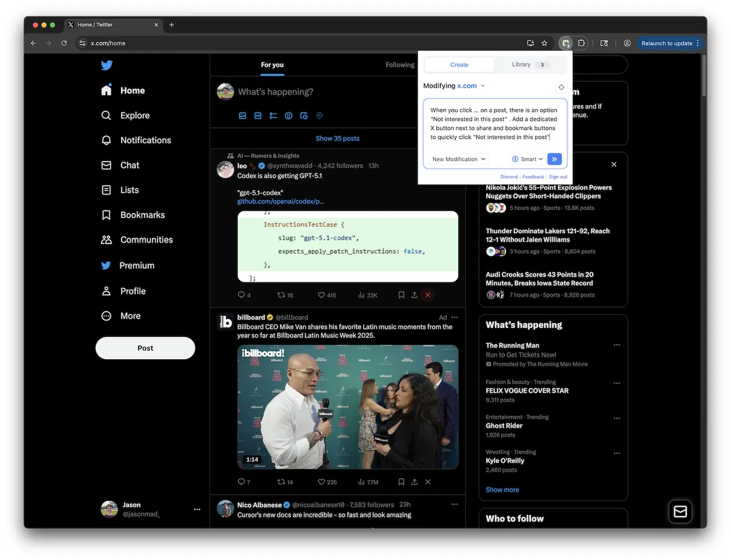Image resolution: width=731 pixels, height=560 pixels.
Task: Click Show 35 posts link
Action: click(338, 139)
